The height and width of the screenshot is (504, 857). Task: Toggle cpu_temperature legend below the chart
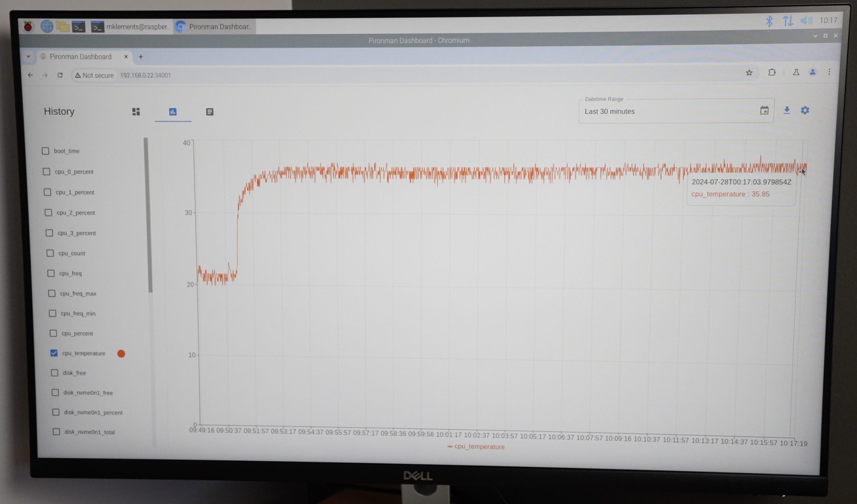tap(476, 446)
